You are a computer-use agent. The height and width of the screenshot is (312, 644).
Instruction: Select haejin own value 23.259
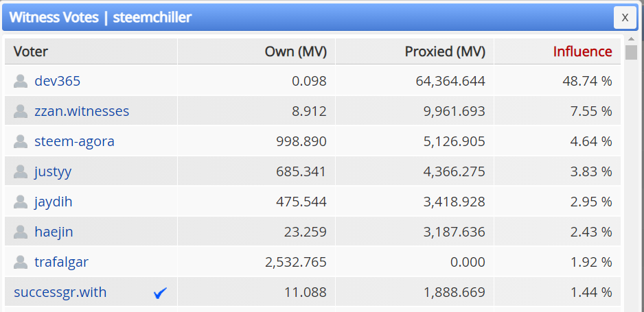point(305,232)
